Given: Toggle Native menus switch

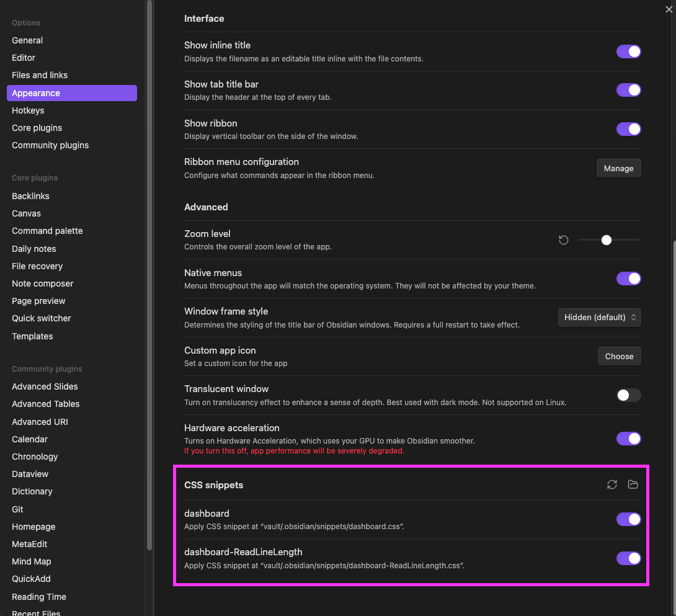Looking at the screenshot, I should point(629,279).
